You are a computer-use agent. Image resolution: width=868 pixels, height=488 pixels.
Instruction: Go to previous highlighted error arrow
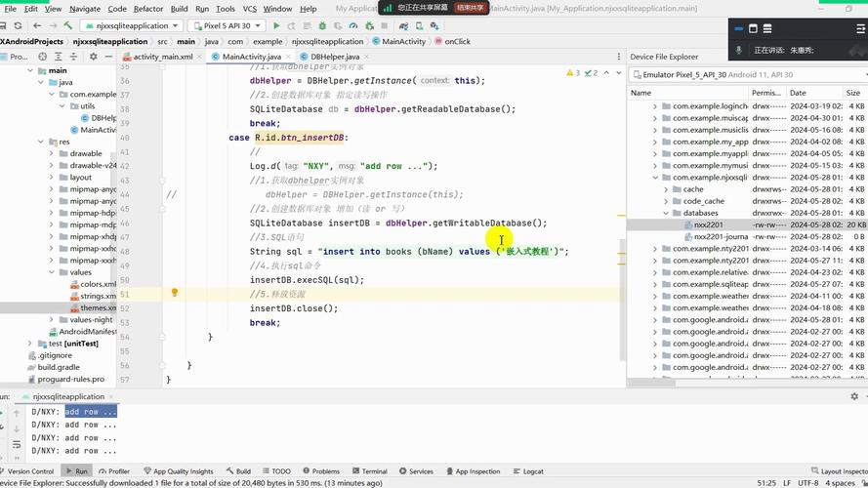tap(606, 73)
